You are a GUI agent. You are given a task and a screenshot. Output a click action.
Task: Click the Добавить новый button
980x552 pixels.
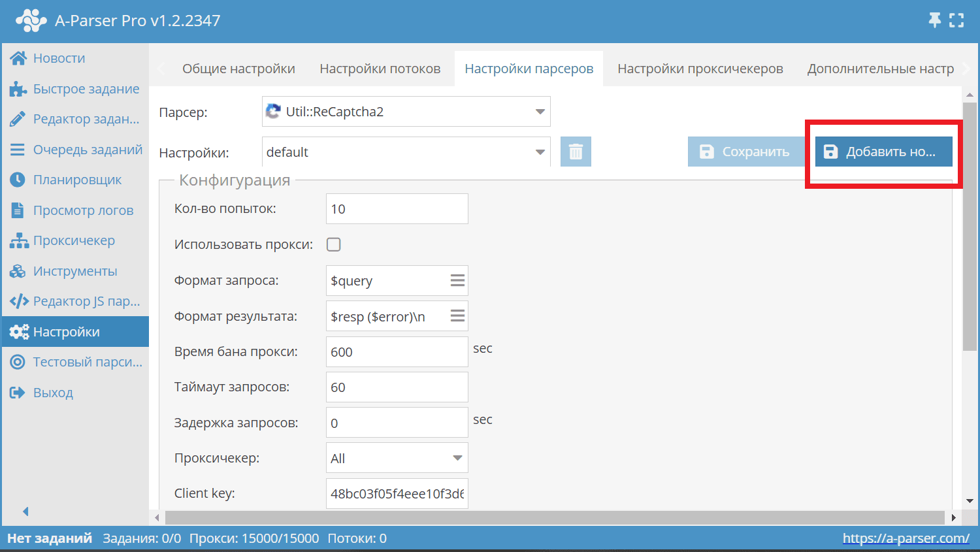[884, 152]
